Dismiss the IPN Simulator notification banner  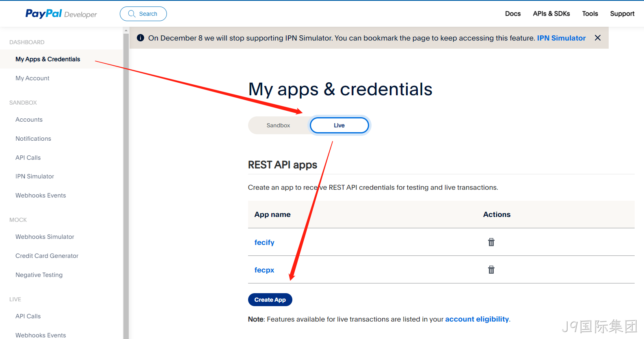click(598, 38)
